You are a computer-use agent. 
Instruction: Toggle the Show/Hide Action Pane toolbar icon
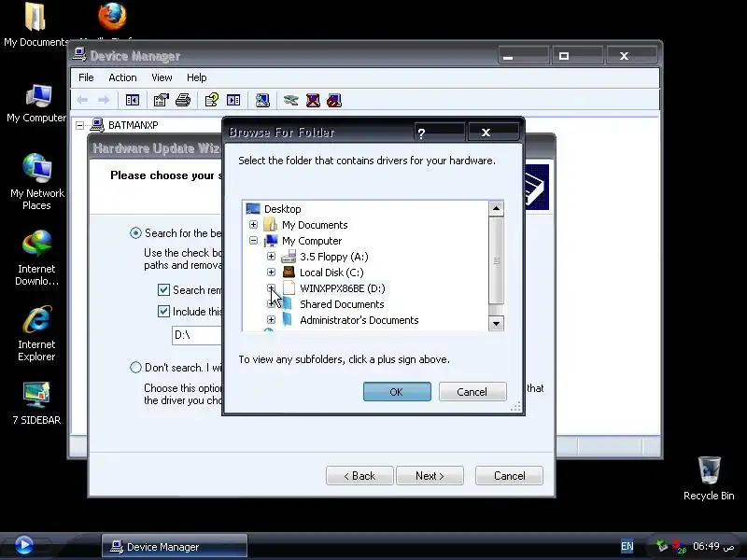(x=233, y=100)
